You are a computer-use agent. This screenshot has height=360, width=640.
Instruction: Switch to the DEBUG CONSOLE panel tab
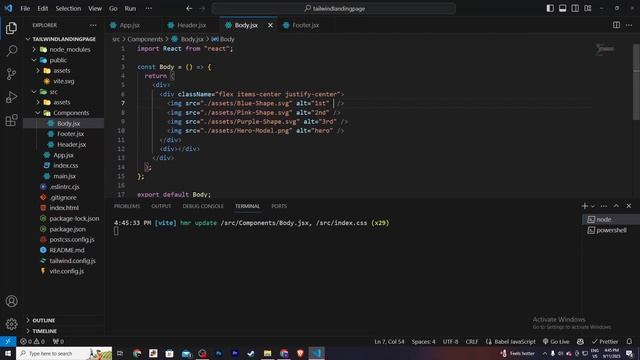(x=203, y=206)
